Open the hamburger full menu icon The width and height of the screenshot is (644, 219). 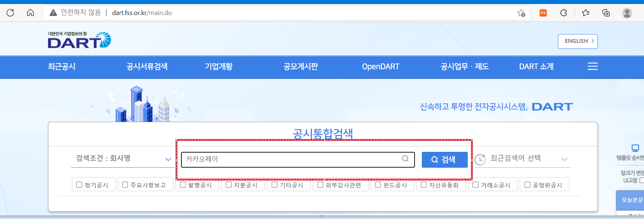[x=593, y=66]
